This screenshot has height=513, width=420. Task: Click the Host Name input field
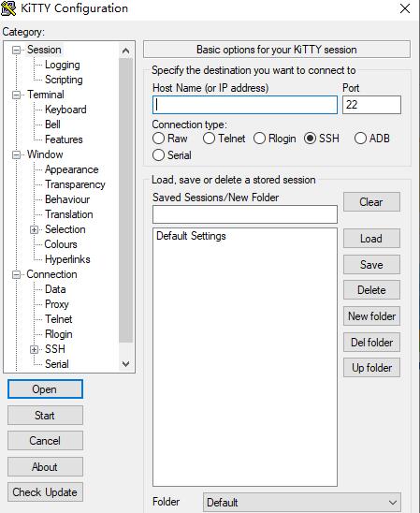coord(245,105)
